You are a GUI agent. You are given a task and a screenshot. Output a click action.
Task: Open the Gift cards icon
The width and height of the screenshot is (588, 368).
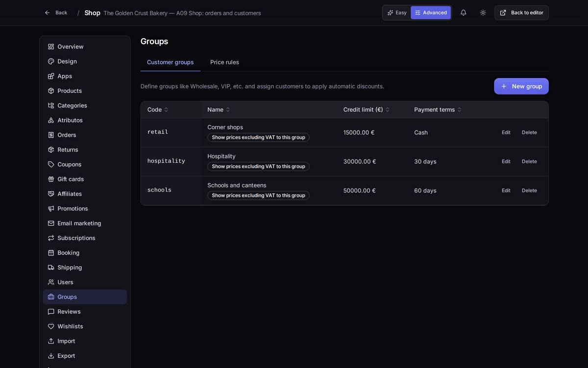51,179
